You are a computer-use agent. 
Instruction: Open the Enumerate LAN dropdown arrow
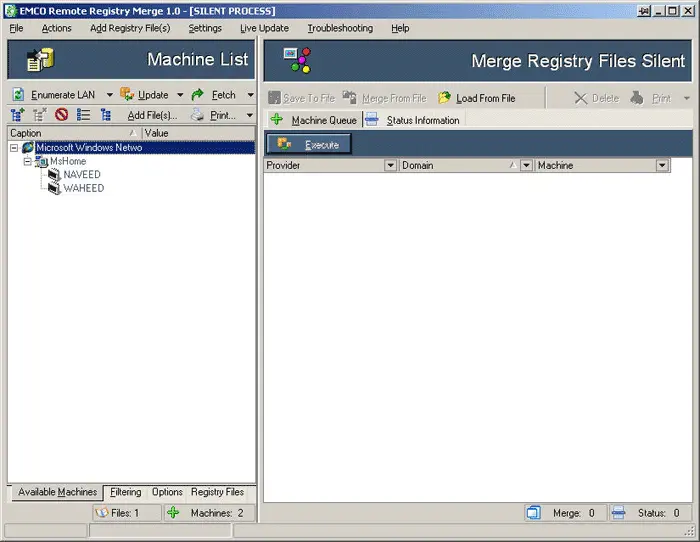[x=108, y=95]
